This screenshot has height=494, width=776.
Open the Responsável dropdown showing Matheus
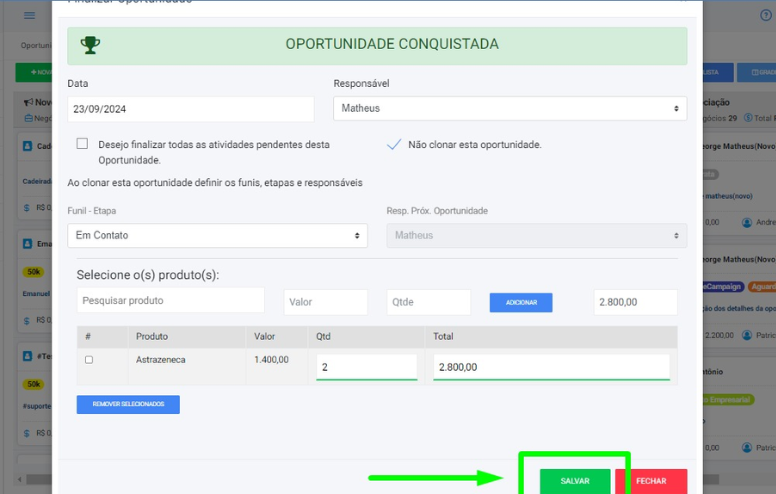pos(510,108)
